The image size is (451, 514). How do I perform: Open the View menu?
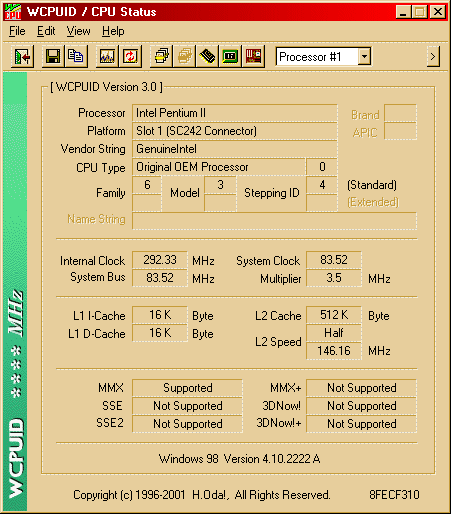pyautogui.click(x=78, y=31)
